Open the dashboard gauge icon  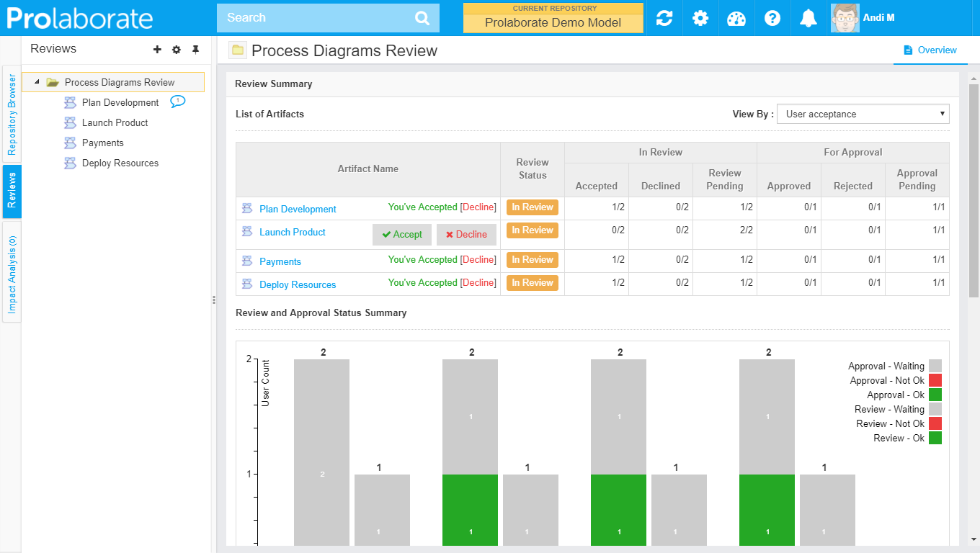click(736, 18)
